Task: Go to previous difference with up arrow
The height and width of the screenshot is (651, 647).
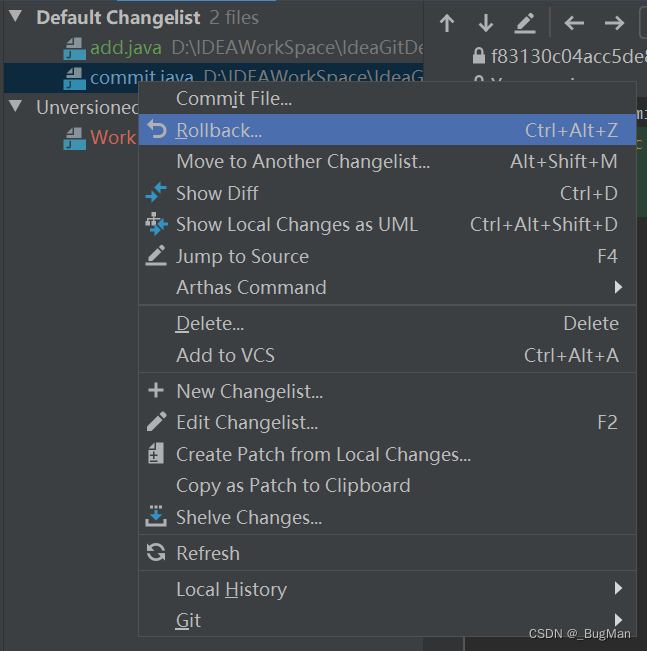Action: point(447,23)
